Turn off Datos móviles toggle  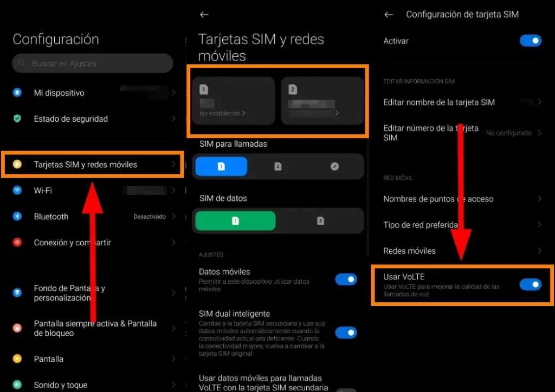(x=346, y=279)
